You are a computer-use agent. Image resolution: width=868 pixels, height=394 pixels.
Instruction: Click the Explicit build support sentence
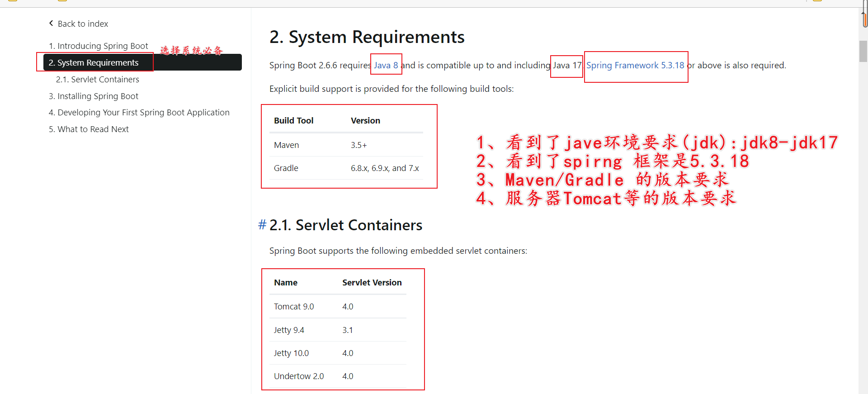pos(392,89)
